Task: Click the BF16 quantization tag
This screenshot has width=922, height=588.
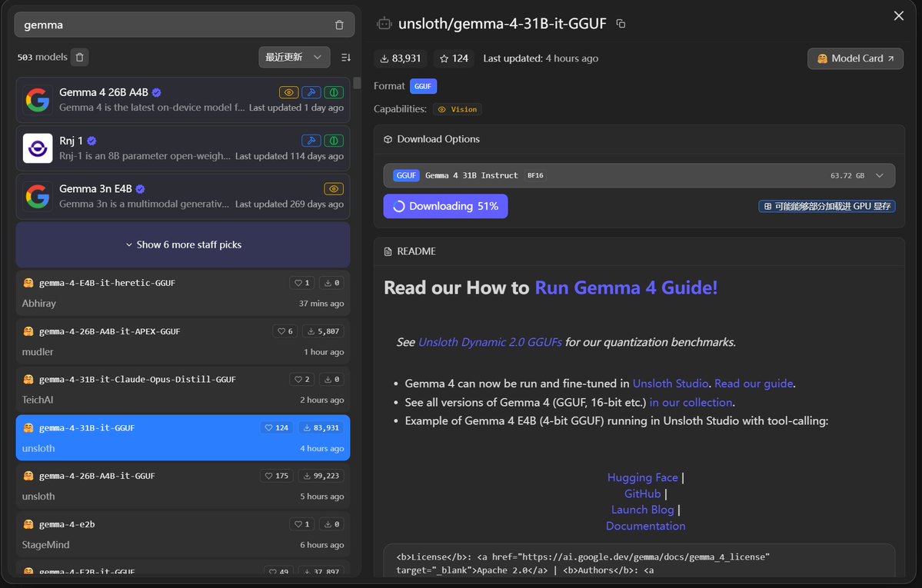Action: [535, 175]
